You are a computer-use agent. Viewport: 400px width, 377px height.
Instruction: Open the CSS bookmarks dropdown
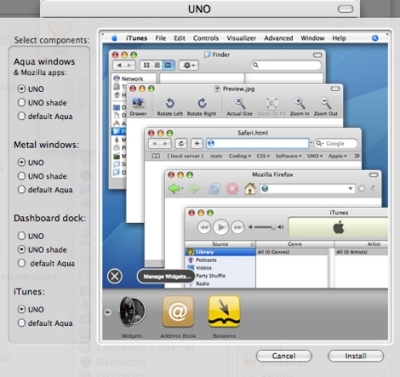click(x=263, y=156)
